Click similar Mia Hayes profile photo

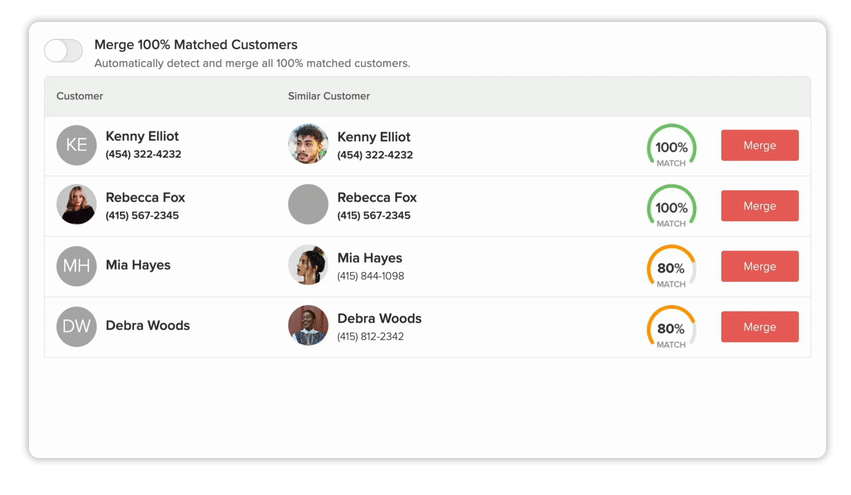point(308,266)
